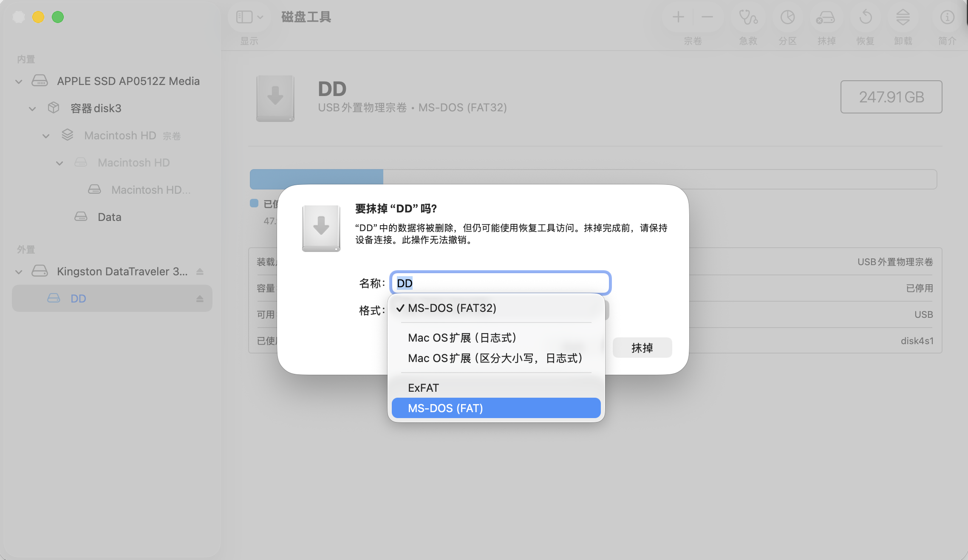This screenshot has width=968, height=560.
Task: Open the 急救 (First Aid) tool
Action: point(747,18)
